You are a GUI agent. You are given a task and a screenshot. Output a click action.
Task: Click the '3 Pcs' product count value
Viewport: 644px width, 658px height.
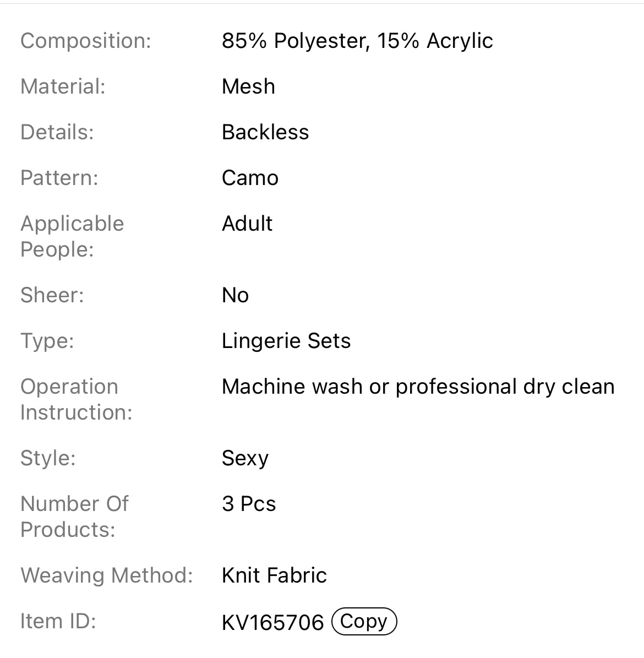[249, 504]
